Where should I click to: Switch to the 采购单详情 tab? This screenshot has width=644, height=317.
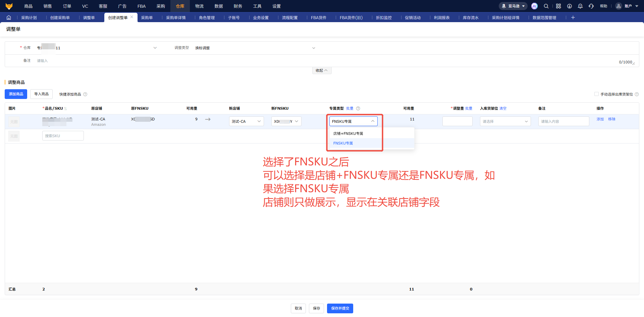(175, 18)
